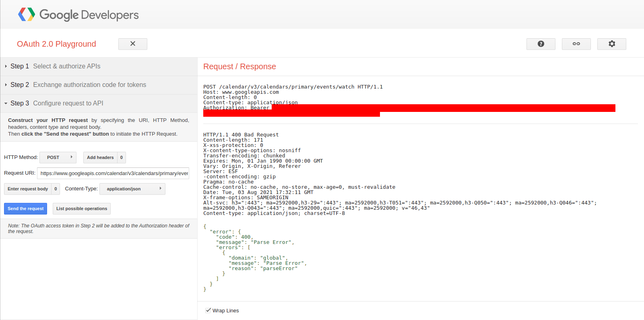Click the '"reason": "parseError"' line
This screenshot has width=644, height=320.
pyautogui.click(x=263, y=268)
